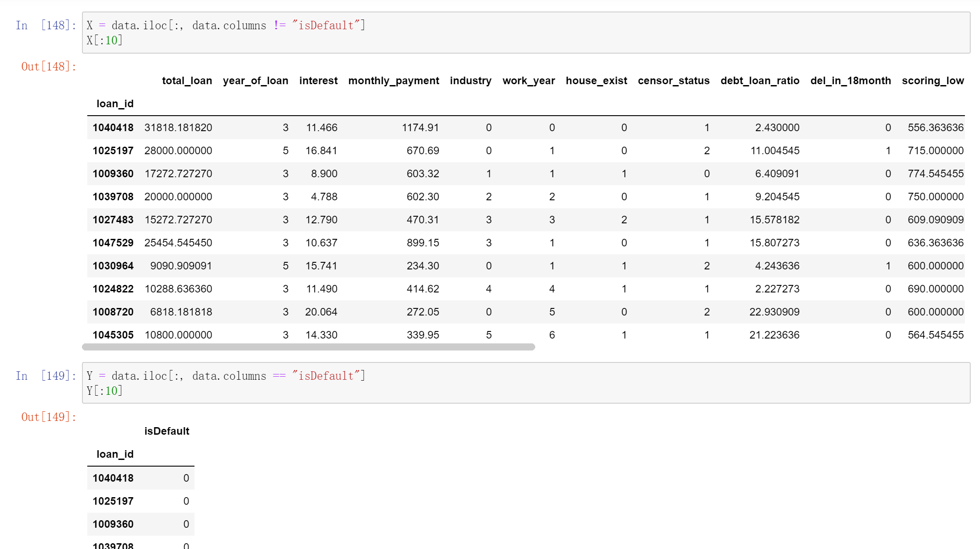Click the del_in_18month column header
The image size is (980, 549).
point(851,81)
